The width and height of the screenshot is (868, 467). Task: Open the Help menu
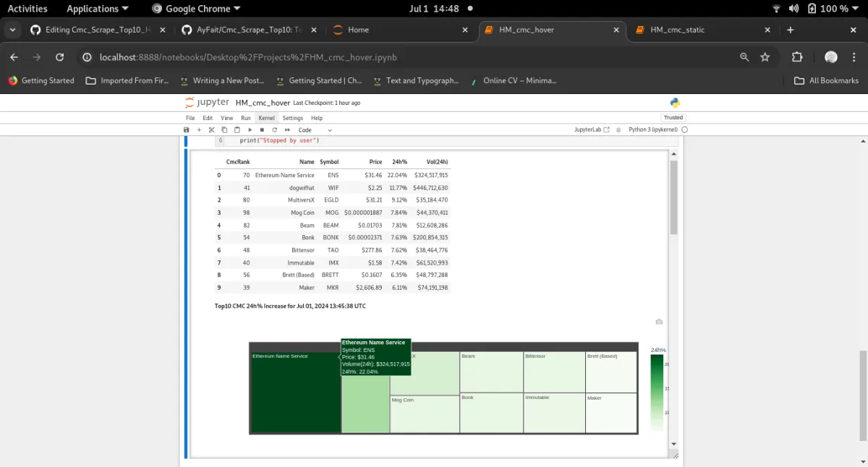click(x=317, y=118)
